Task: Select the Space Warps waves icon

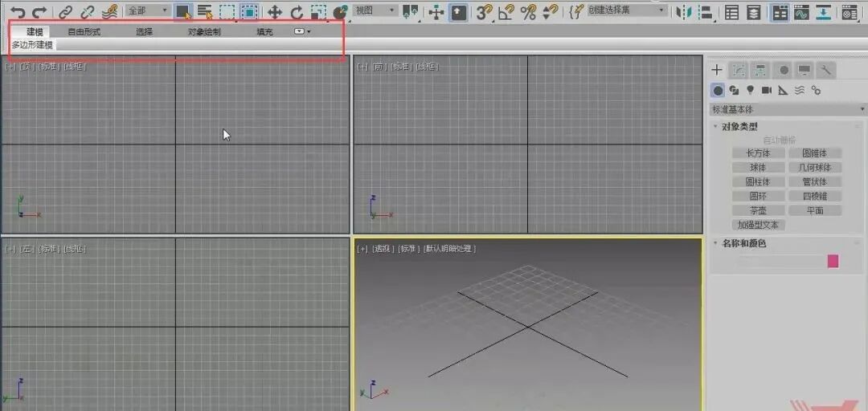Action: coord(800,90)
